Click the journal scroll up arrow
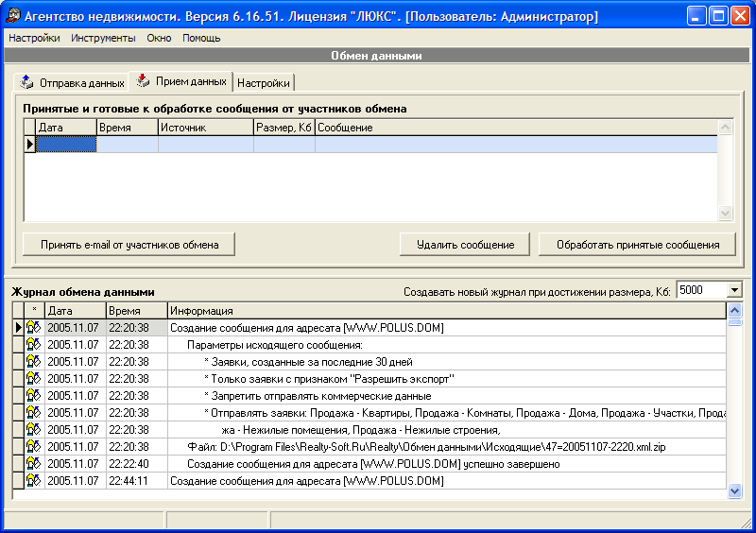The width and height of the screenshot is (756, 533). 734,310
